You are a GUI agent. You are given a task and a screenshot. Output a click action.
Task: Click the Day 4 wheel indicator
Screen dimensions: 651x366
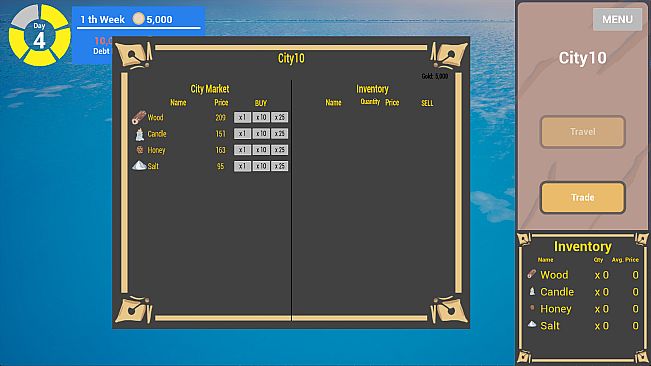(39, 35)
